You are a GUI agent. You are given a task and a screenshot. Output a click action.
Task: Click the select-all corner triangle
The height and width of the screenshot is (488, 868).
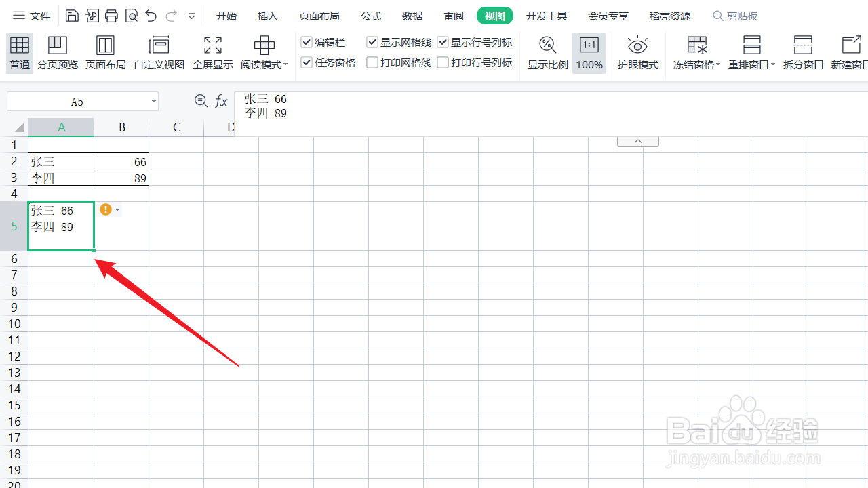coord(19,127)
